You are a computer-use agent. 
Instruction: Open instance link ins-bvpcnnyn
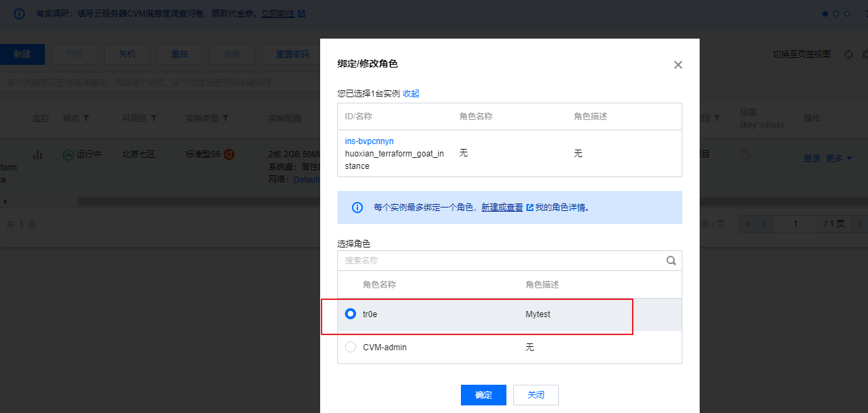click(x=369, y=141)
